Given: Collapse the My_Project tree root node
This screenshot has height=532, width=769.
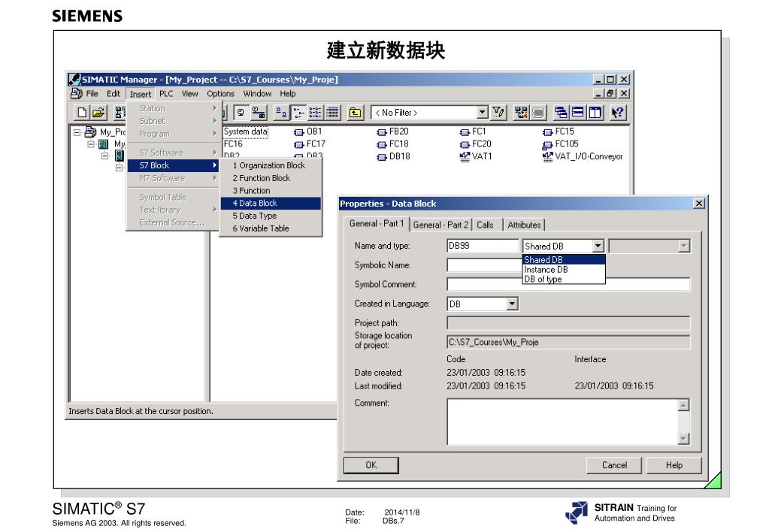Looking at the screenshot, I should point(77,132).
